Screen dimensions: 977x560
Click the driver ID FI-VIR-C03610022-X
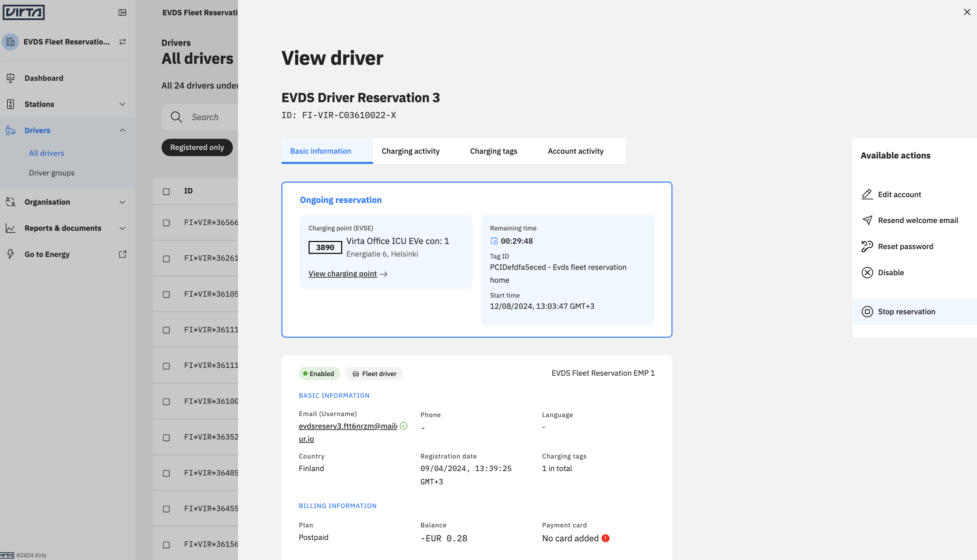338,115
